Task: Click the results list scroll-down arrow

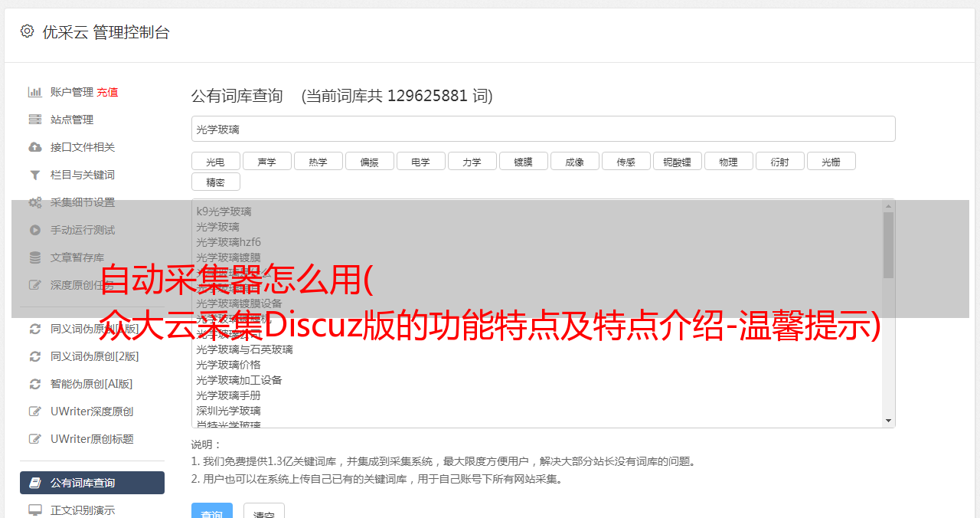Action: click(888, 421)
